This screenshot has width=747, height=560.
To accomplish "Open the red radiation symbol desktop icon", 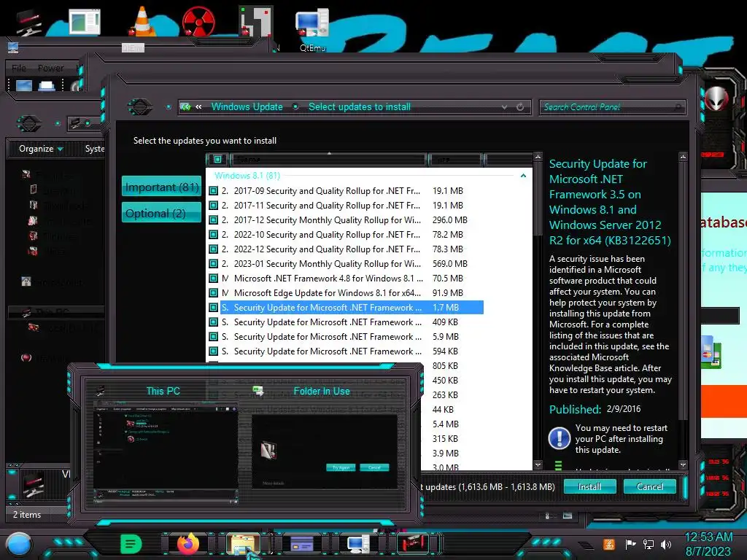I will (x=198, y=21).
